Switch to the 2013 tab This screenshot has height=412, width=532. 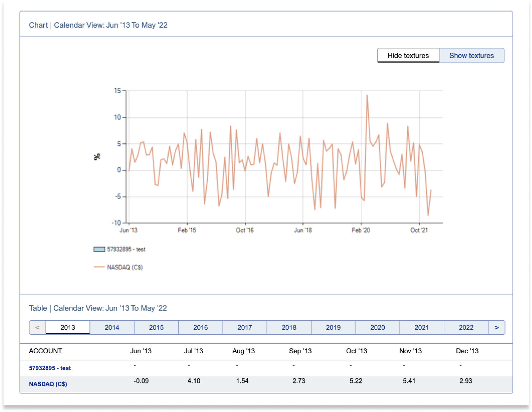[68, 327]
